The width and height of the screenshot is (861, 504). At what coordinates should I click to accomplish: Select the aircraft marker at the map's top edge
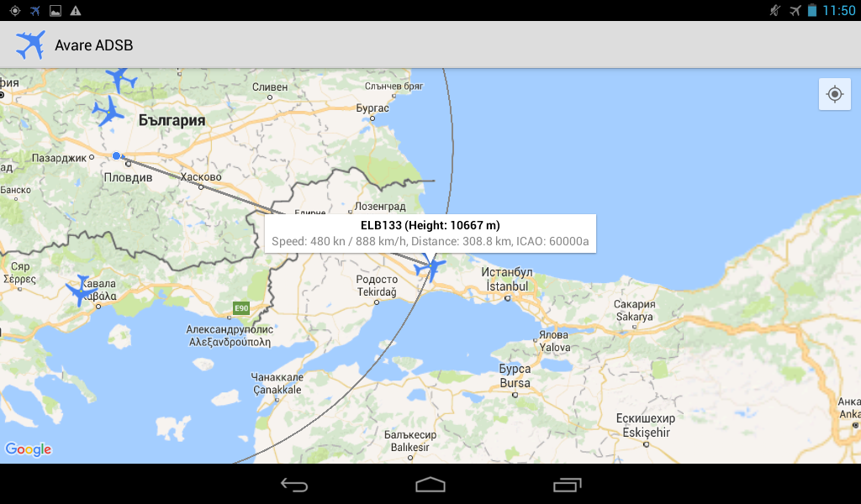121,80
